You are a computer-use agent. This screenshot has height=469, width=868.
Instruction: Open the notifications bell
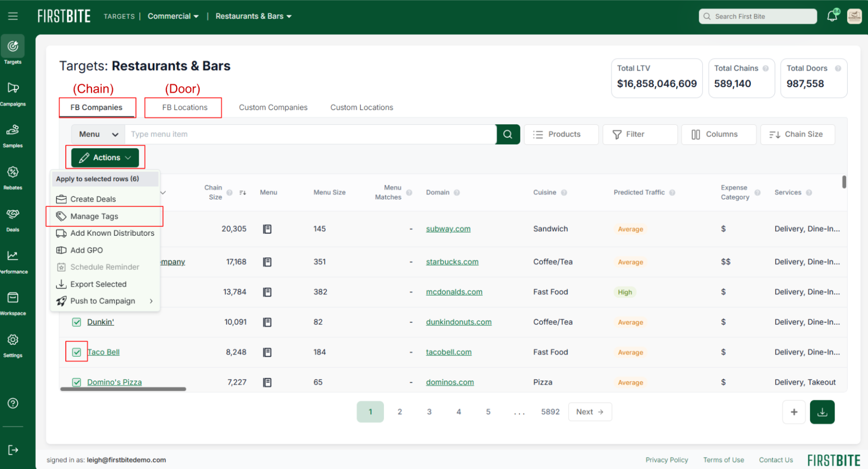click(x=833, y=15)
